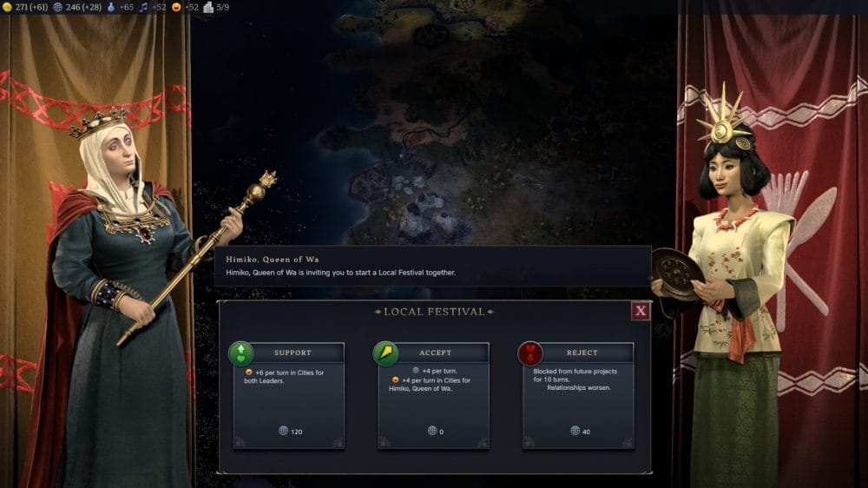Image resolution: width=868 pixels, height=488 pixels.
Task: Open the influence globe icon in top bar
Action: point(57,7)
